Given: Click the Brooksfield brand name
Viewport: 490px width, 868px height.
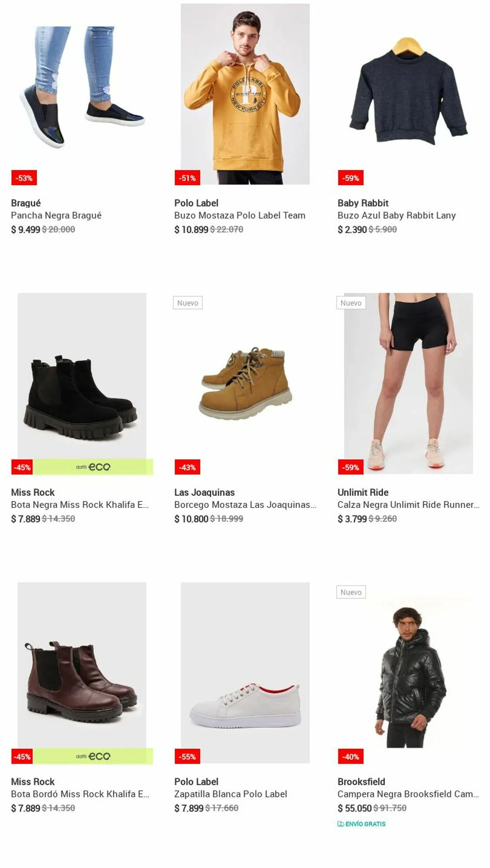Looking at the screenshot, I should [361, 781].
